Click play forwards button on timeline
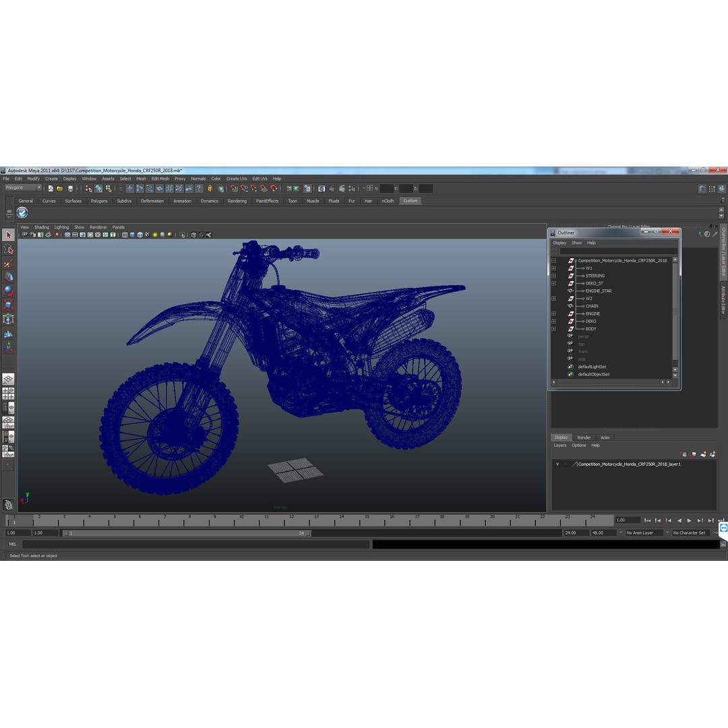 click(x=690, y=520)
